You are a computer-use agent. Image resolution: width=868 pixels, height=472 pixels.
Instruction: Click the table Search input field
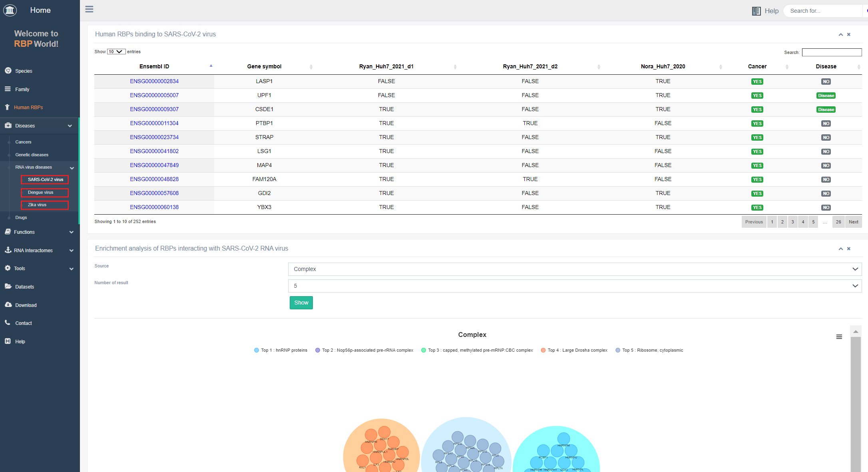832,52
